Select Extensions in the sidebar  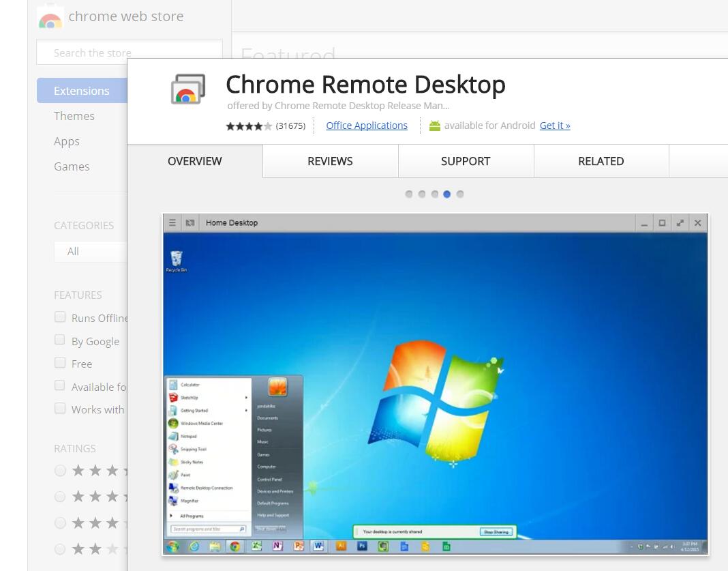82,91
